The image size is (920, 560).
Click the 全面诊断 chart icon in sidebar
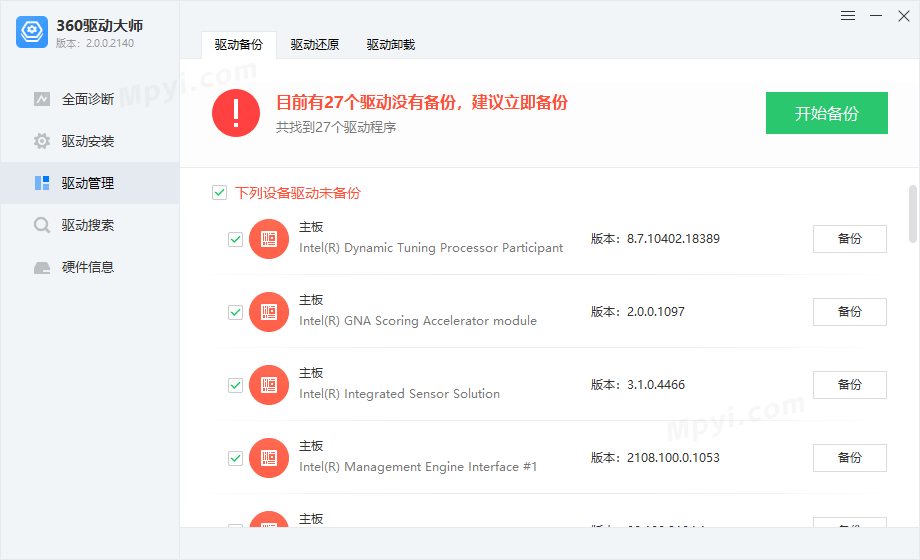pos(42,99)
